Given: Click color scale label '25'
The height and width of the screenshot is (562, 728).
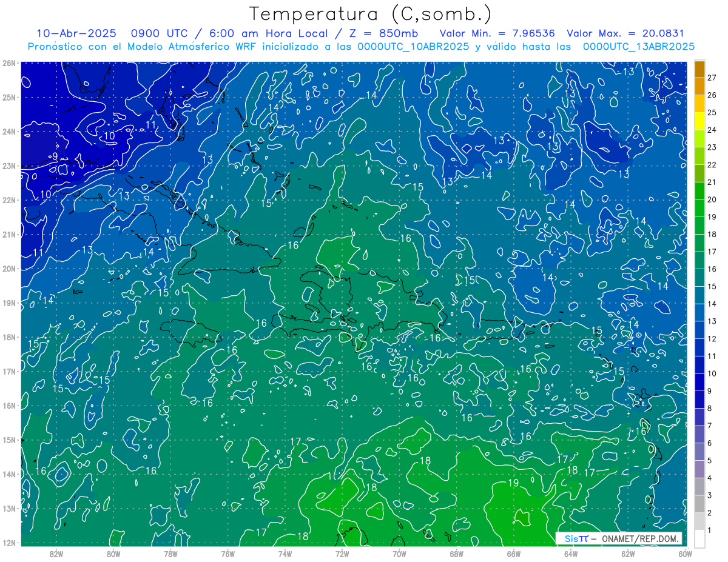Looking at the screenshot, I should click(x=713, y=113).
